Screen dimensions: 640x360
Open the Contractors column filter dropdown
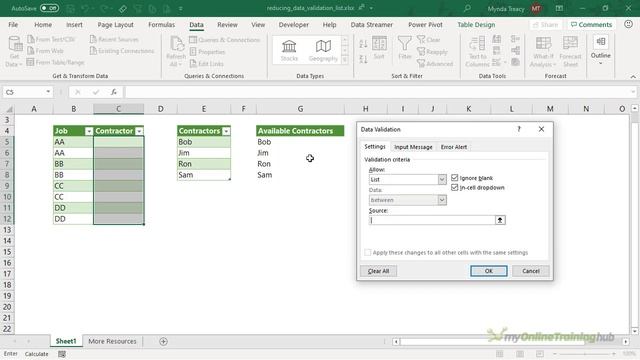(x=226, y=131)
